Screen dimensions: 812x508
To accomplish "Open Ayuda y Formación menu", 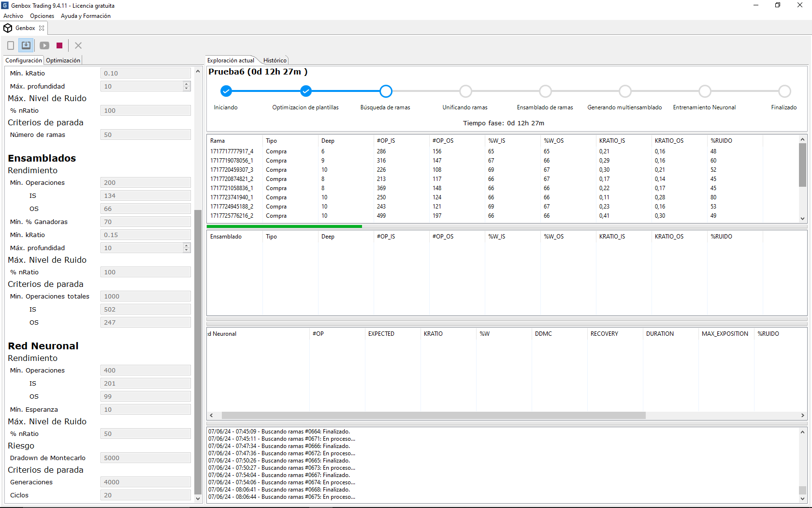I will click(x=86, y=16).
